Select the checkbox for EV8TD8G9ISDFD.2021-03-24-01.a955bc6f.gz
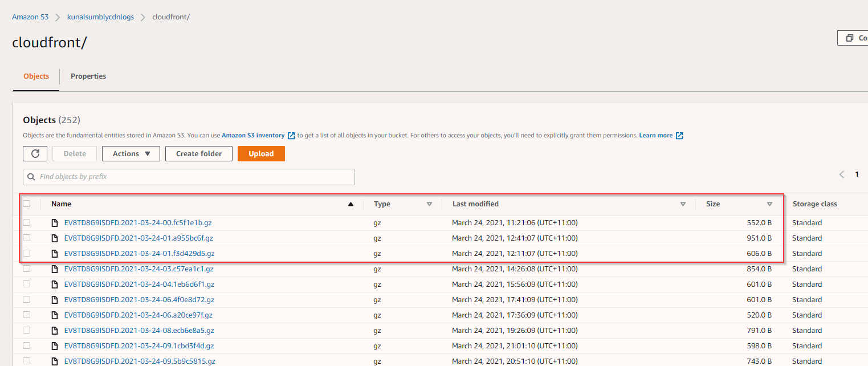 (x=26, y=238)
